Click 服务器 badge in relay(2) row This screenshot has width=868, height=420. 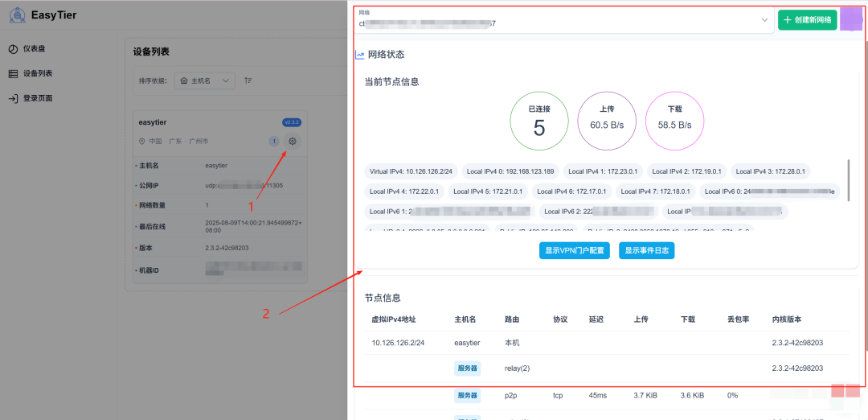[x=467, y=368]
